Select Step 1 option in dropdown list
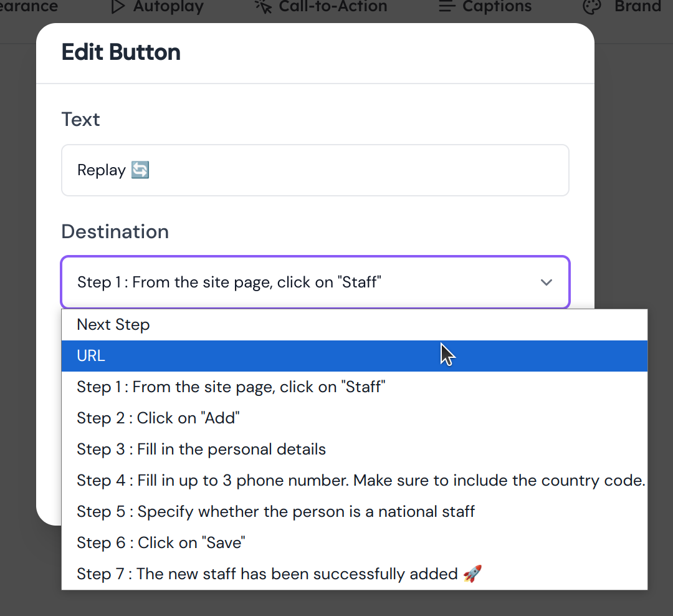The height and width of the screenshot is (616, 673). click(231, 387)
